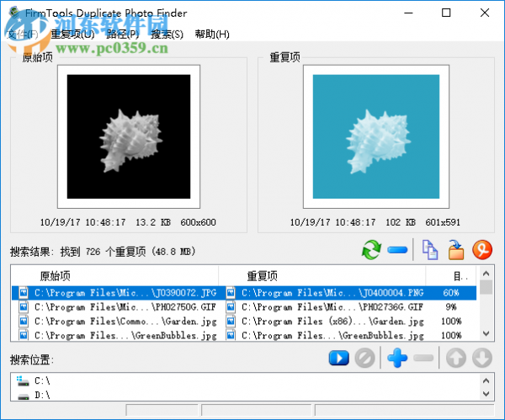Image resolution: width=505 pixels, height=420 pixels.
Task: Click image icon beside PH02736G.GIF
Action: coord(231,306)
